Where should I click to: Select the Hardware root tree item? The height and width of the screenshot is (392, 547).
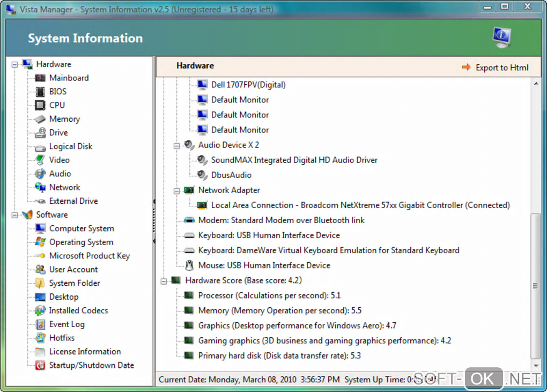[54, 64]
